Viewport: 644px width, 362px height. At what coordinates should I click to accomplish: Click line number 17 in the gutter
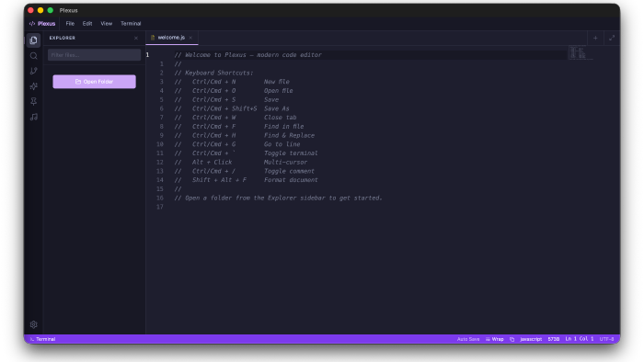160,207
